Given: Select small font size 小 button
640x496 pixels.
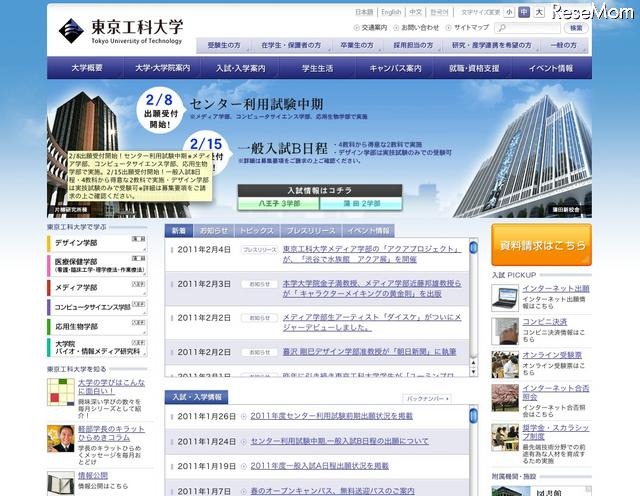Looking at the screenshot, I should click(509, 12).
